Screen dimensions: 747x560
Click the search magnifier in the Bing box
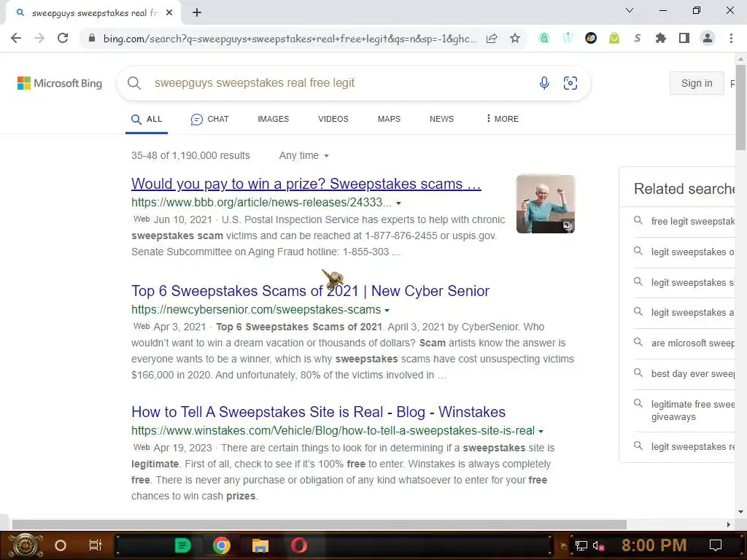click(x=134, y=83)
